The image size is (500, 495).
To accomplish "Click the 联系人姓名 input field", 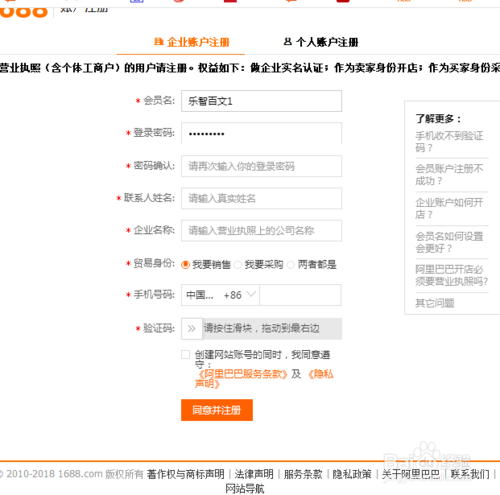I will click(261, 198).
